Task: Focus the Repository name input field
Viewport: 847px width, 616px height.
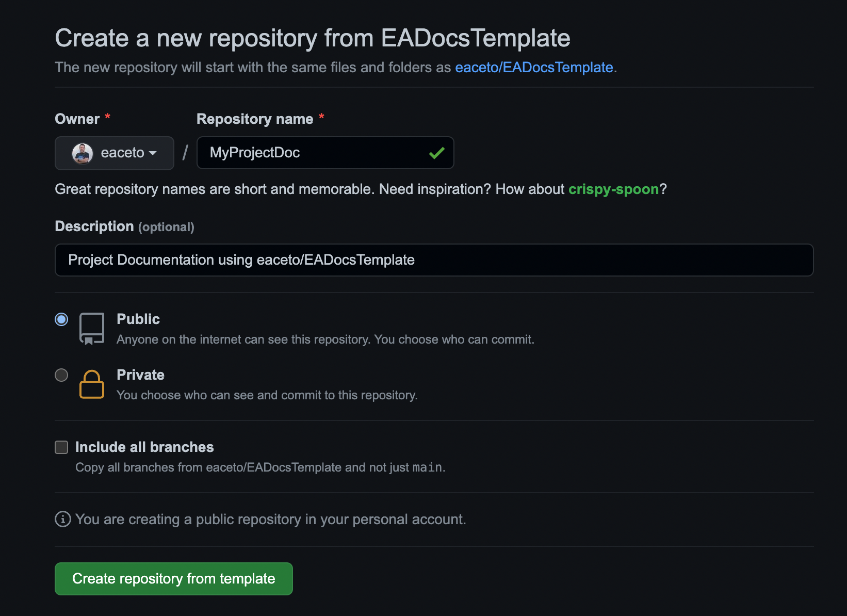Action: tap(325, 153)
